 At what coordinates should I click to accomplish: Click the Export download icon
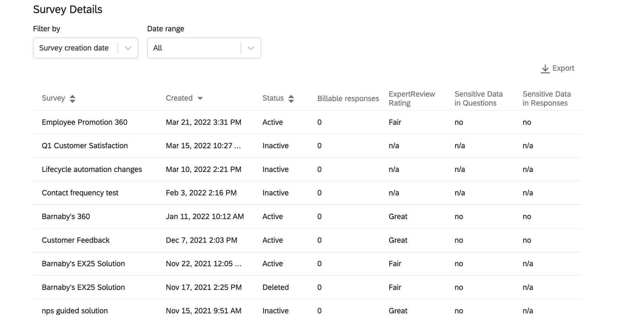545,69
